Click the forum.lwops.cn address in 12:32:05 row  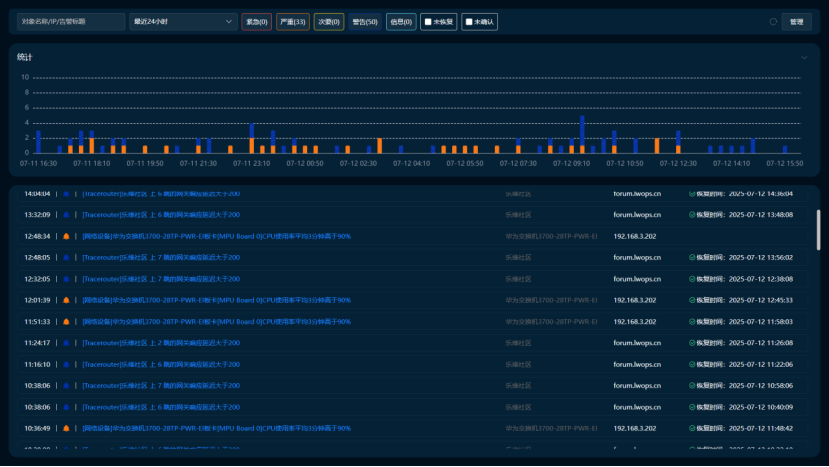(x=637, y=279)
